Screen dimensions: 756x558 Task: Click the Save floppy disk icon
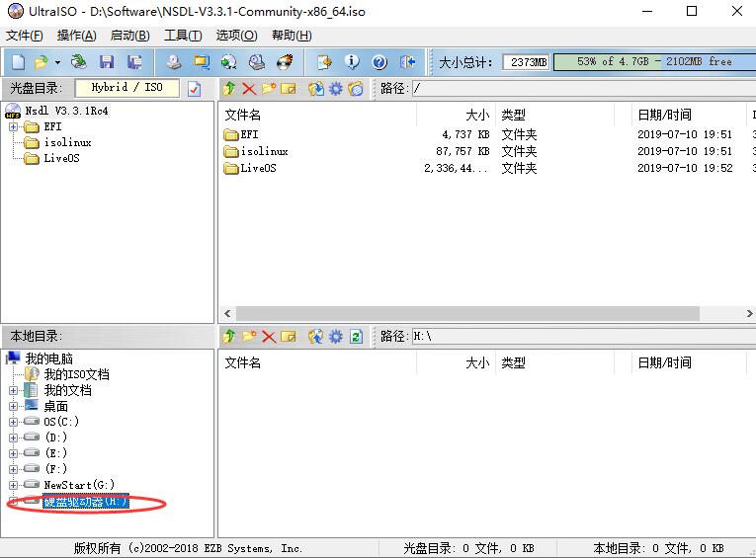(107, 62)
